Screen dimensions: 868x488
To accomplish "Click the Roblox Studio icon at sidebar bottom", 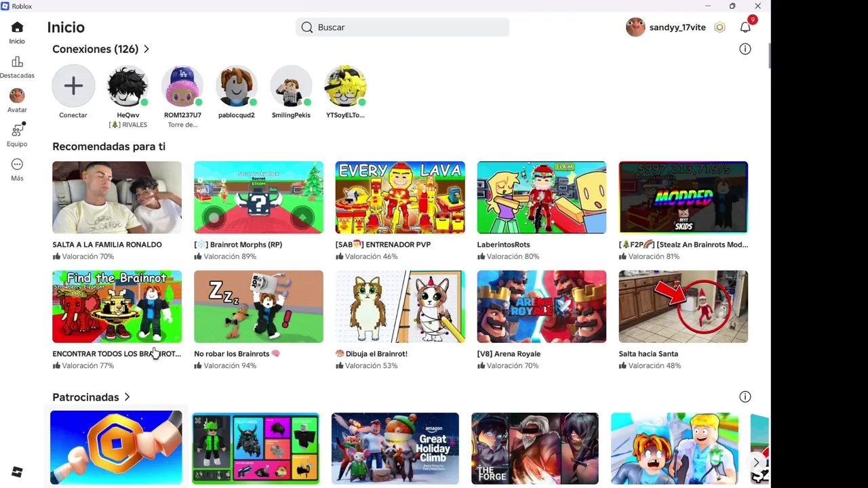I will tap(17, 472).
